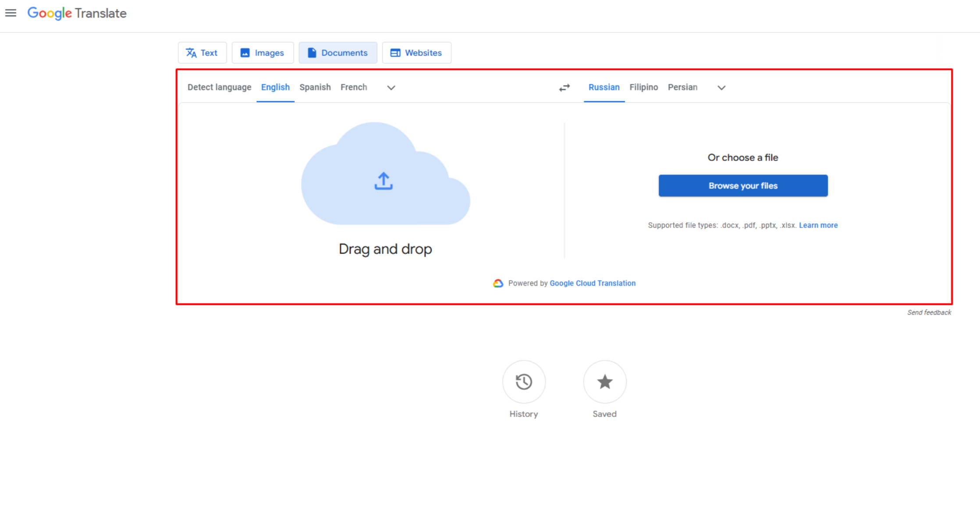Switch to the Websites tab
The image size is (980, 505).
coord(416,52)
